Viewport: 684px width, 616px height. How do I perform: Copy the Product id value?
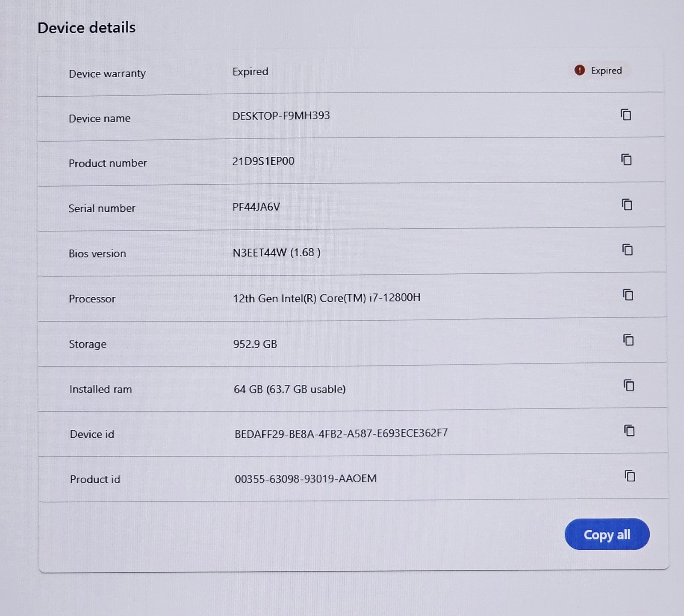coord(629,475)
